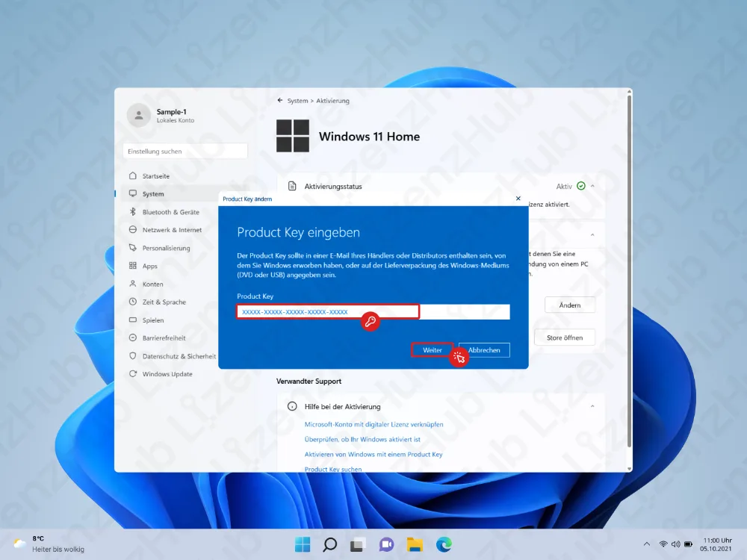This screenshot has height=560, width=747.
Task: Click inside the Product Key input field
Action: coord(321,311)
